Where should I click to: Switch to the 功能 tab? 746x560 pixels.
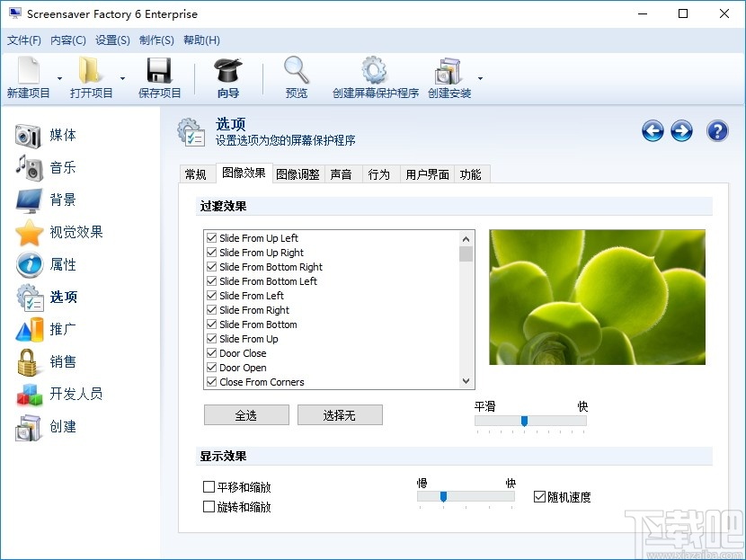coord(471,174)
